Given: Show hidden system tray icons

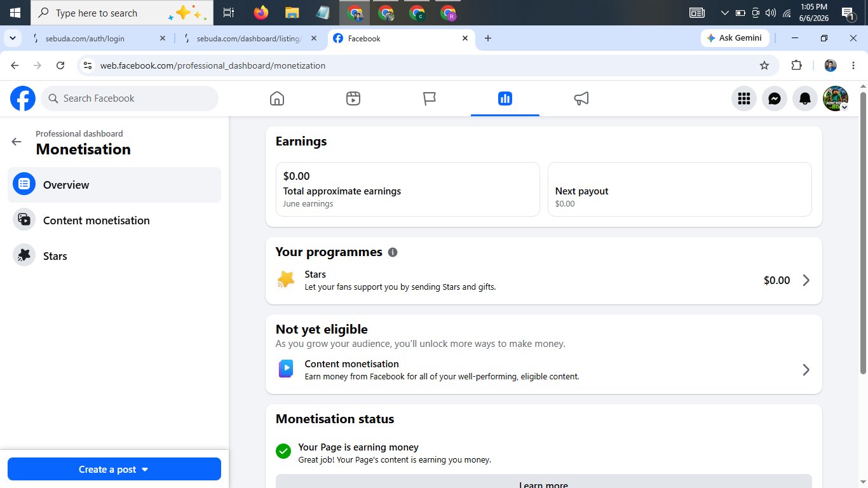Looking at the screenshot, I should click(x=724, y=12).
